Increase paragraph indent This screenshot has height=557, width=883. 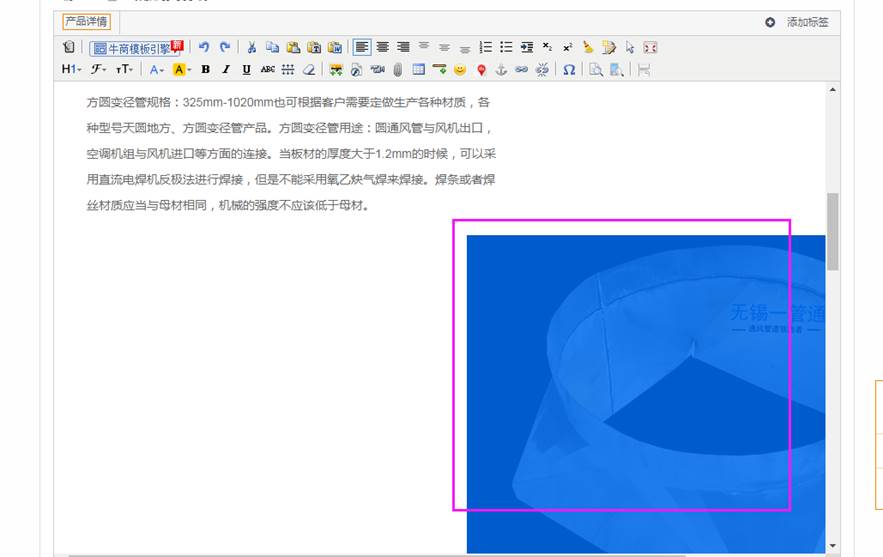click(527, 47)
